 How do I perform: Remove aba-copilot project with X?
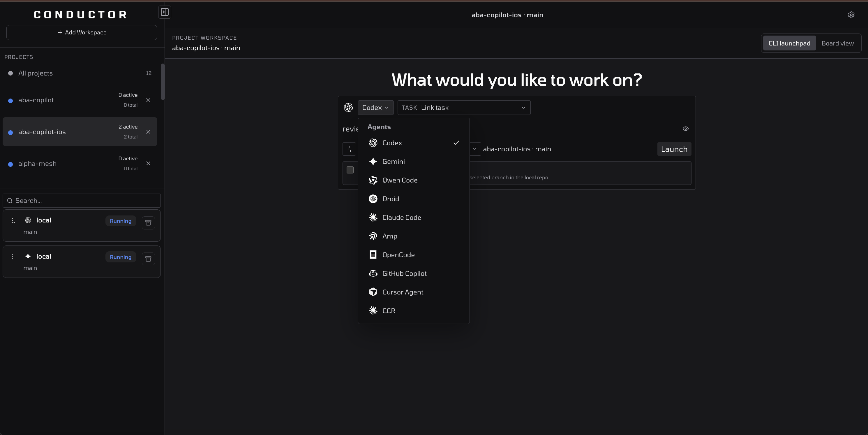point(148,100)
